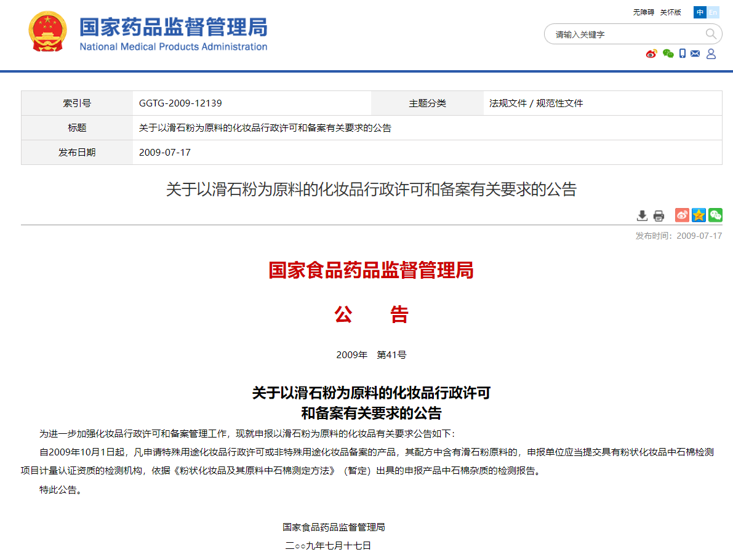Click the mobile phone icon in header
This screenshot has width=733, height=560.
(683, 54)
